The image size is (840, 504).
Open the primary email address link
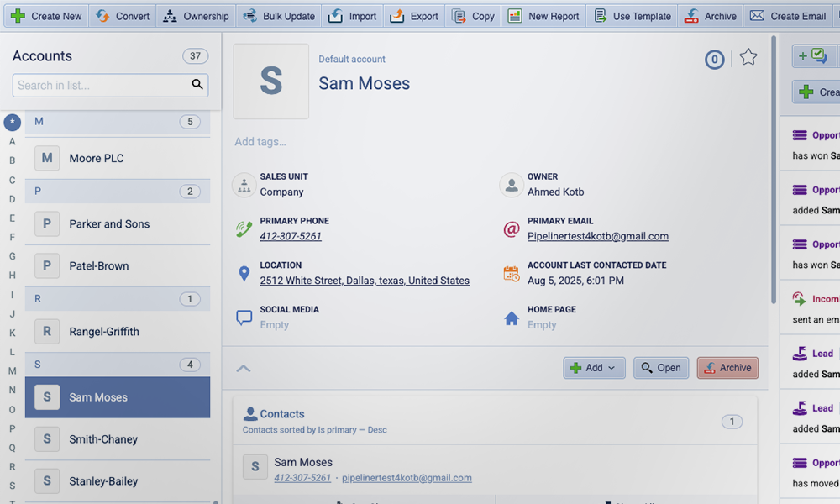pyautogui.click(x=597, y=236)
